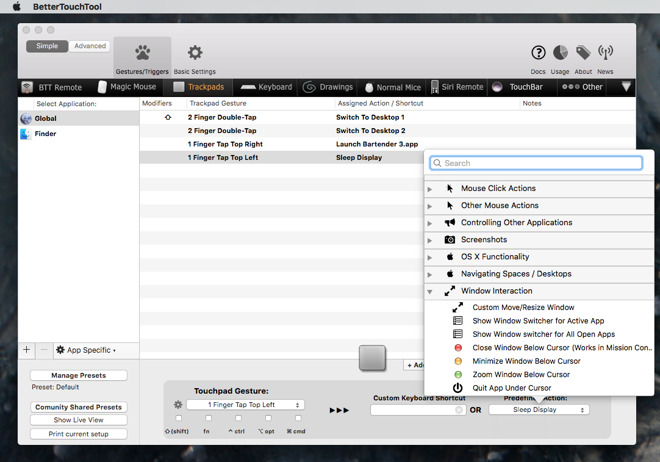
Task: Open the Magic Mouse tab
Action: tap(127, 87)
